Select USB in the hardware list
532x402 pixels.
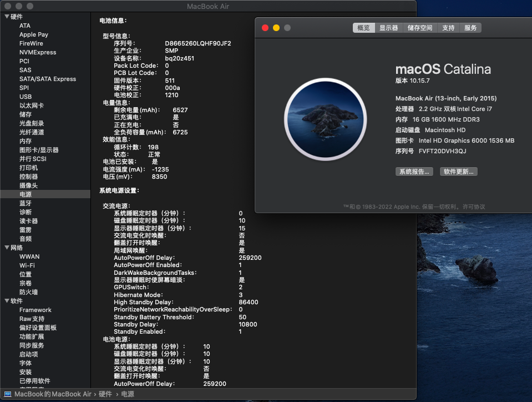pos(26,96)
